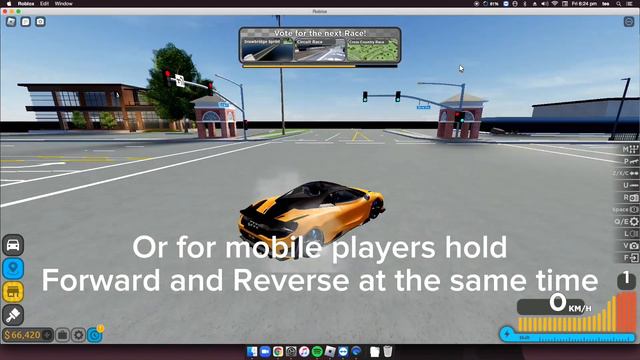The width and height of the screenshot is (640, 360).
Task: Open the briefcase inventory icon
Action: [x=62, y=335]
